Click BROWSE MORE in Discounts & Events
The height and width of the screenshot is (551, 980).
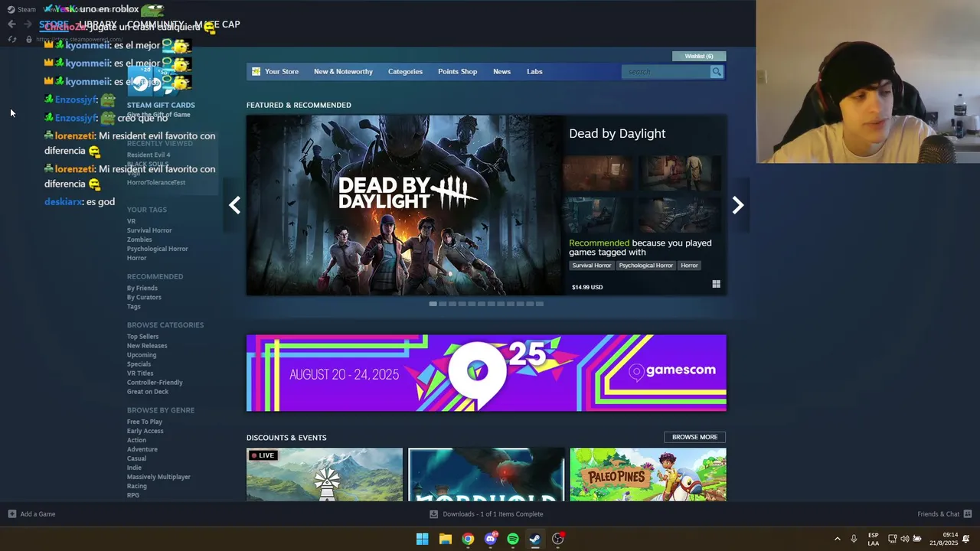click(694, 437)
